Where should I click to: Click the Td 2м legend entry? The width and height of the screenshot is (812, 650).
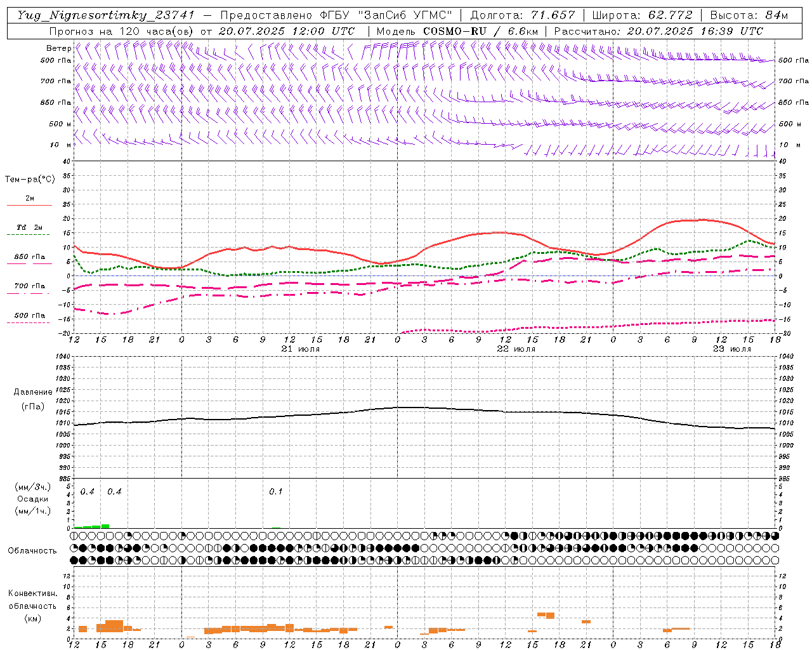click(x=29, y=227)
